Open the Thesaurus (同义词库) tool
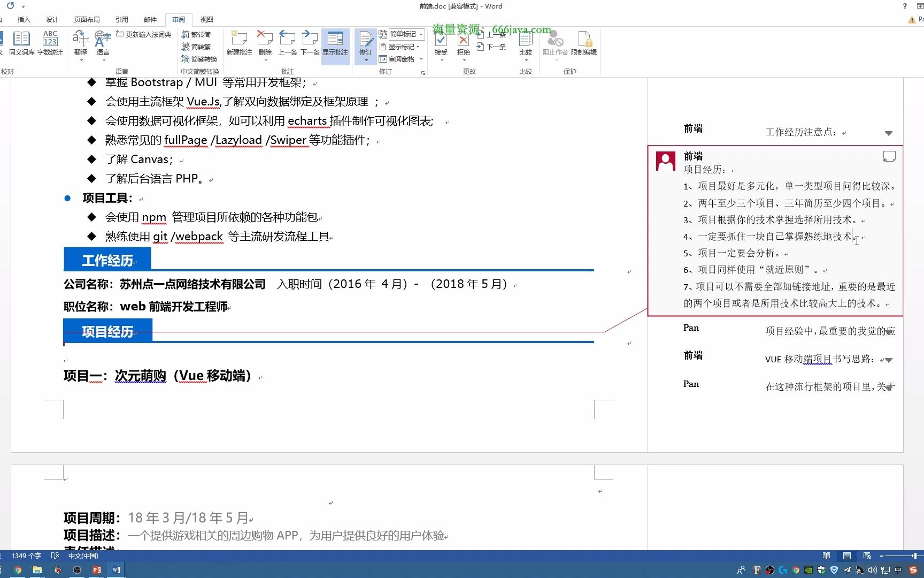 pos(21,43)
